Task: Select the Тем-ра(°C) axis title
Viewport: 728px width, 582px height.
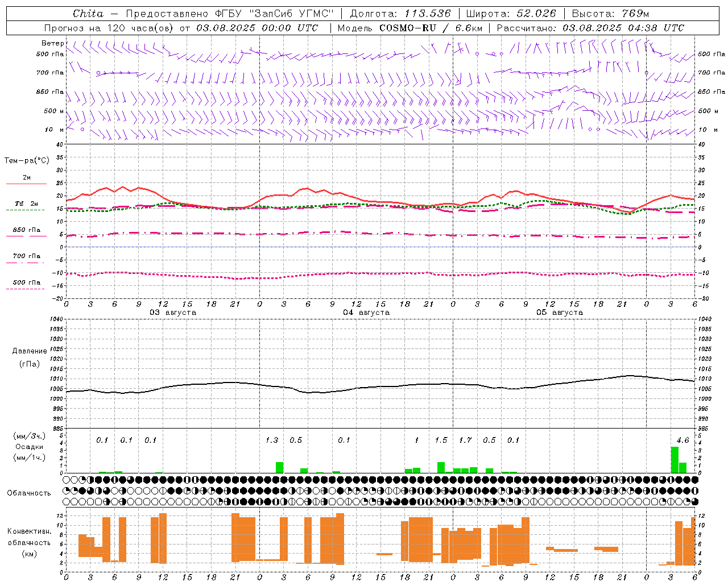Action: click(x=27, y=161)
